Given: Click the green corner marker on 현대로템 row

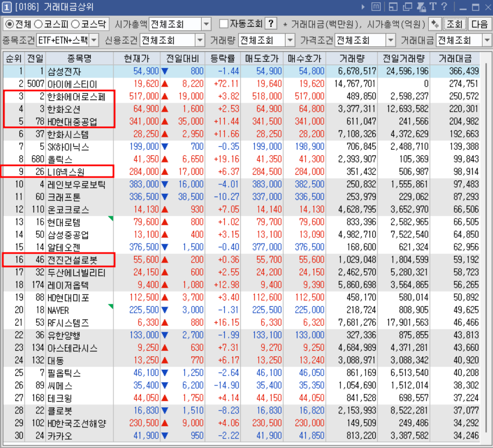Looking at the screenshot, I should point(111,218).
